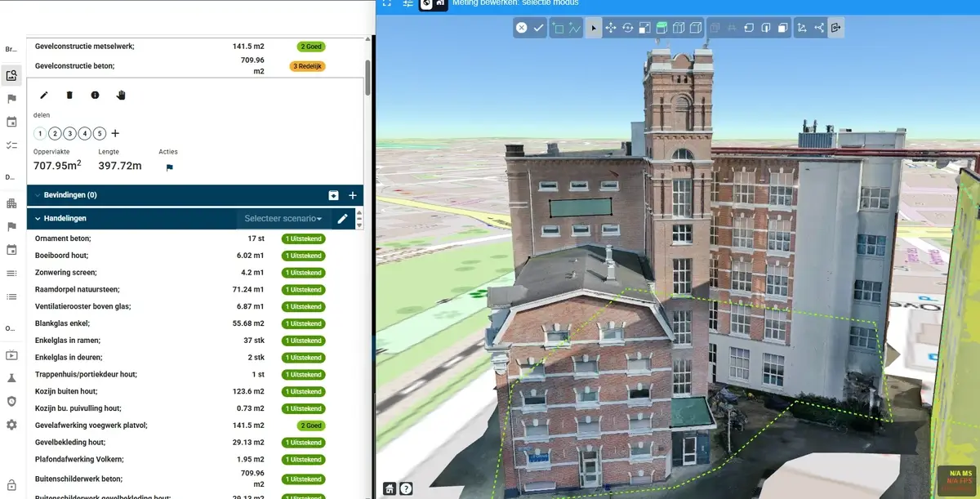Image resolution: width=980 pixels, height=499 pixels.
Task: Open the calendar item in left sidebar
Action: coord(11,123)
